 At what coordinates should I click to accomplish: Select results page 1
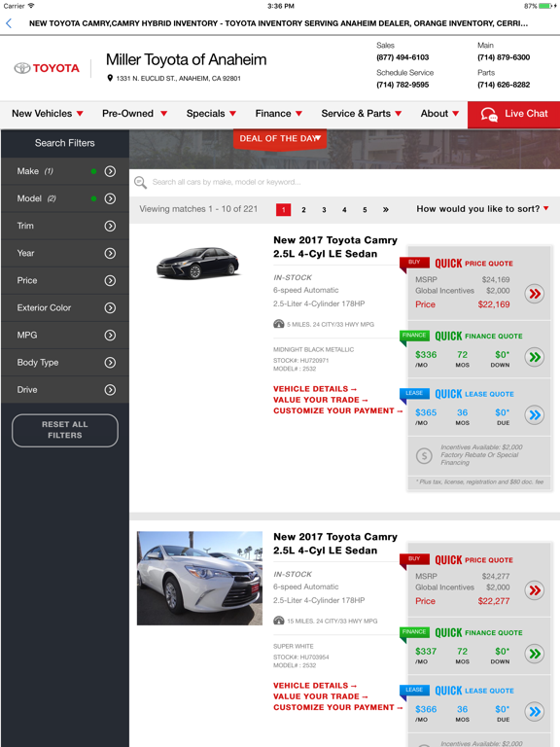tap(283, 210)
